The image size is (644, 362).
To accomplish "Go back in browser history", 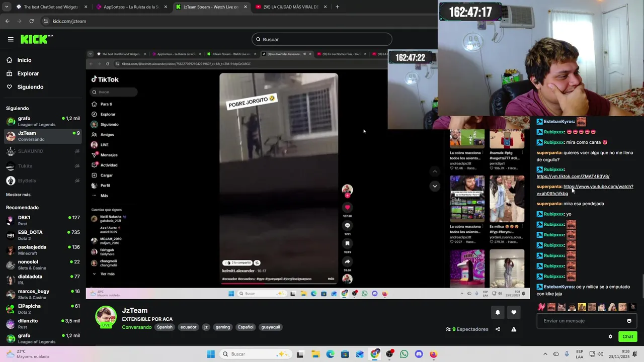I will 7,21.
